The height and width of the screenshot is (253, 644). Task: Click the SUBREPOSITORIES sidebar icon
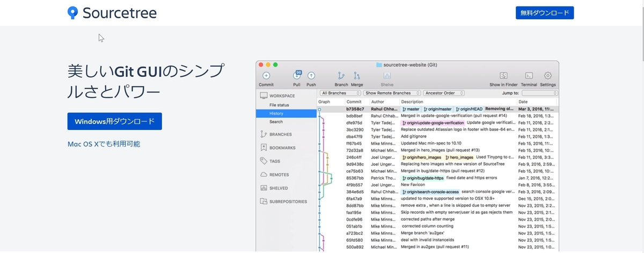(264, 201)
